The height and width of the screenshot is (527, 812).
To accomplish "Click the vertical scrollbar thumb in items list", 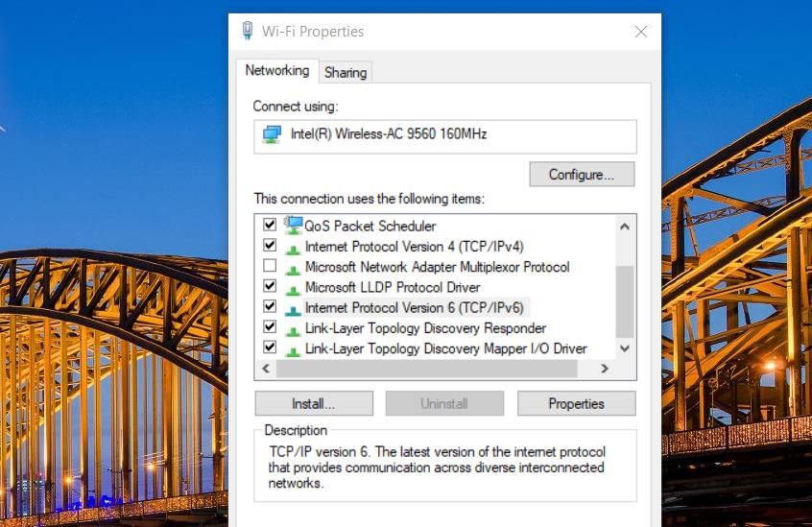I will coord(625,301).
